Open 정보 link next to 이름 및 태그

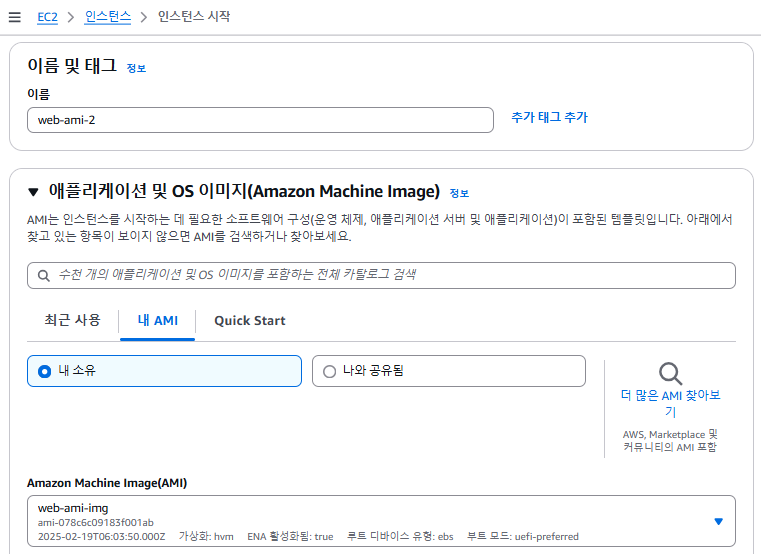[136, 68]
